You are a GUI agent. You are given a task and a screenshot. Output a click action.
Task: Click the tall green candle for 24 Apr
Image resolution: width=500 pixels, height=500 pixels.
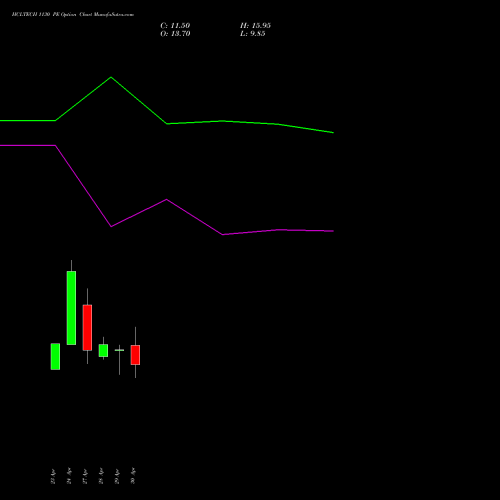coord(71,308)
